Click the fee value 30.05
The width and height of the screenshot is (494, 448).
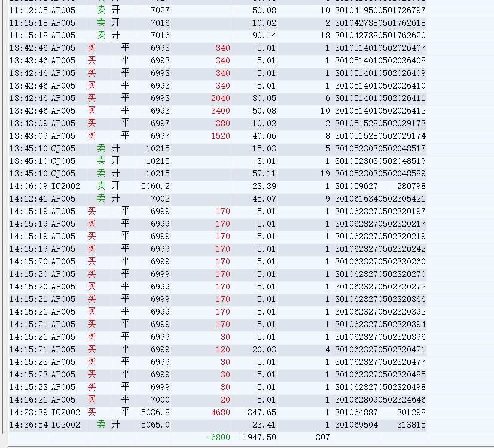click(264, 98)
